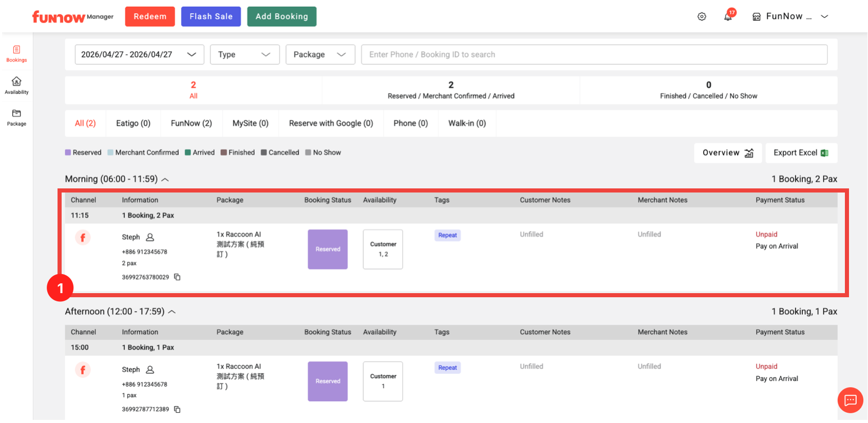Click the Redeem button

point(150,16)
